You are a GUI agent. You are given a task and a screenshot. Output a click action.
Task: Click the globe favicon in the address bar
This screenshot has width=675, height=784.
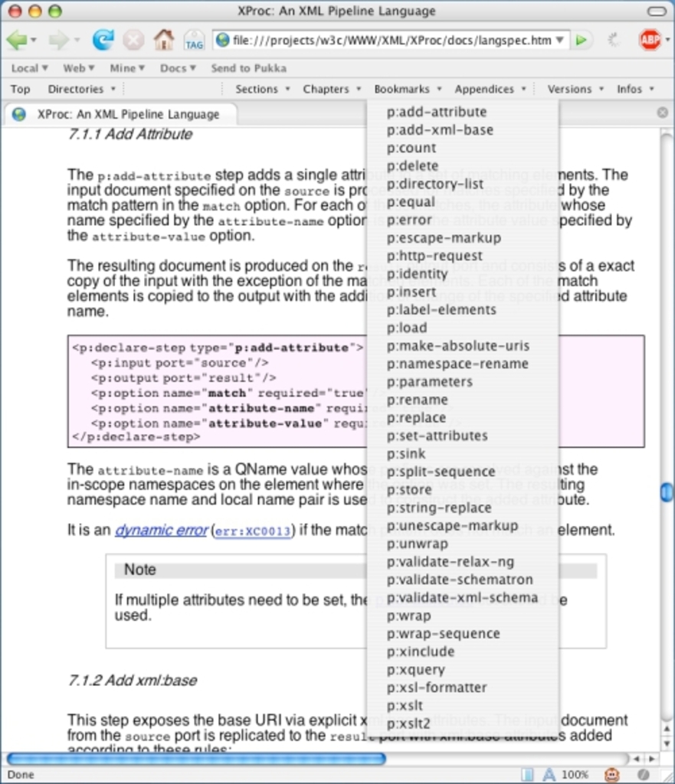[223, 40]
